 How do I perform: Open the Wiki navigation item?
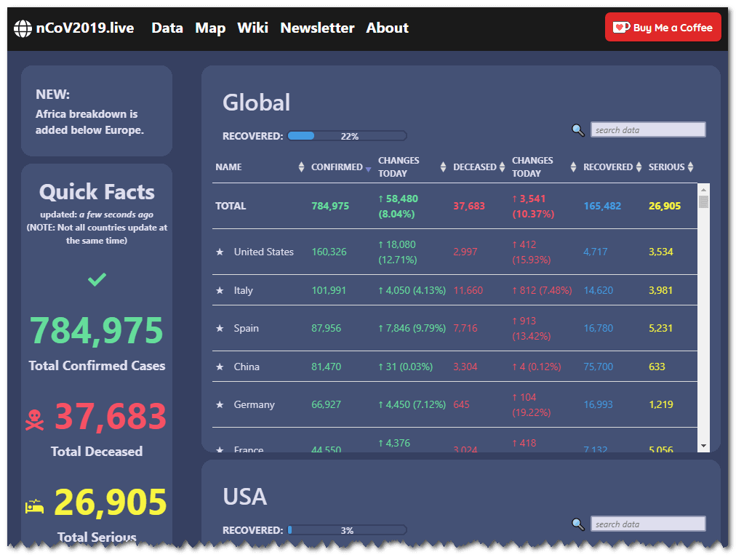tap(252, 28)
